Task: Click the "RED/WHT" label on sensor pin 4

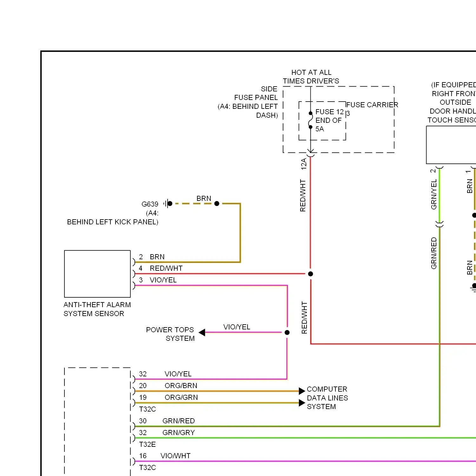Action: coord(166,268)
